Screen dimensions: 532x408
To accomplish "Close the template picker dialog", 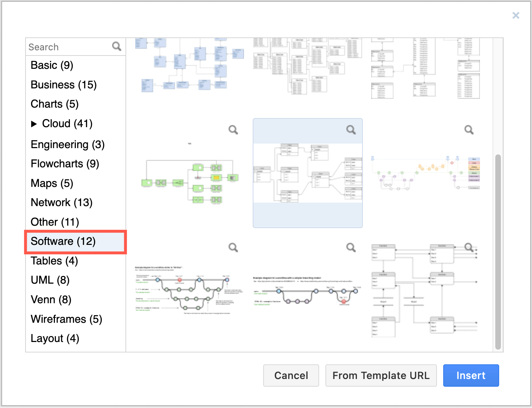I will (516, 15).
